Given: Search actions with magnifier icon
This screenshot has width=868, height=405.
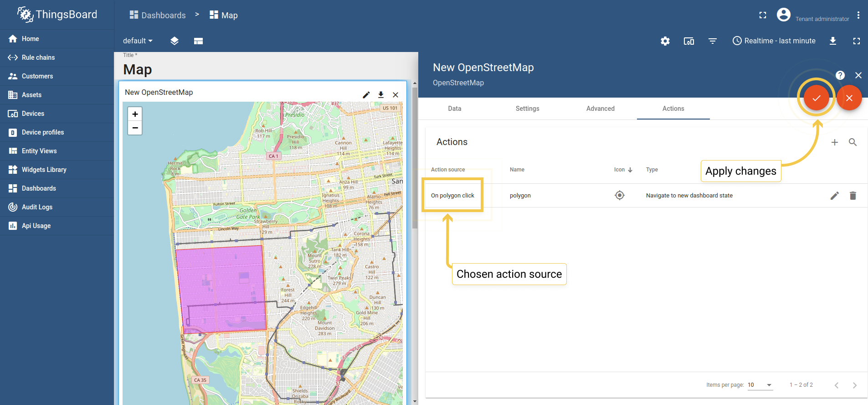Looking at the screenshot, I should (853, 142).
